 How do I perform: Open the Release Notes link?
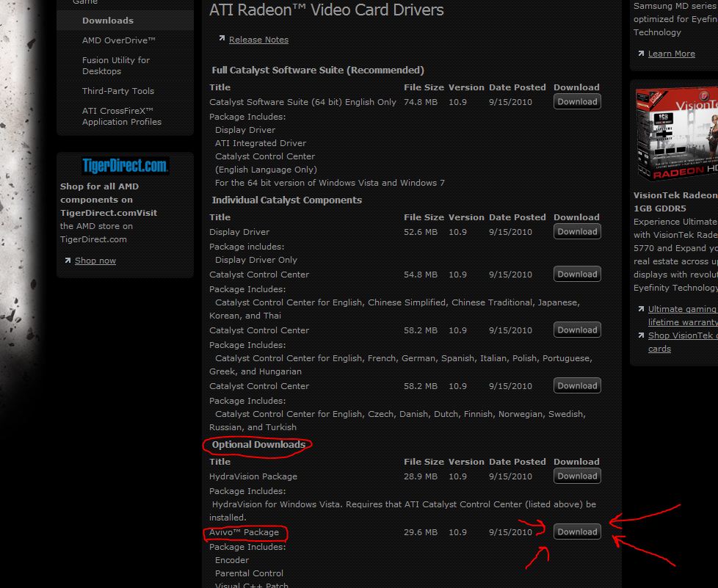point(258,40)
